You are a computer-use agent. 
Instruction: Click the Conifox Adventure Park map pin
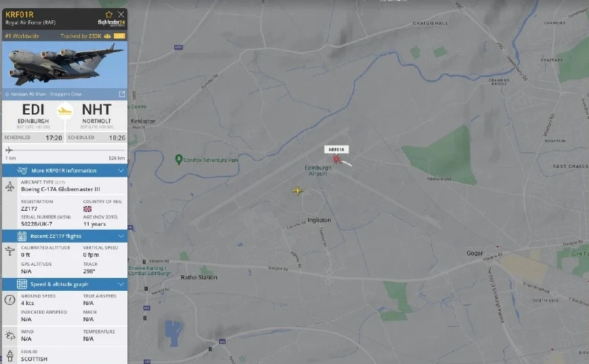(x=179, y=159)
